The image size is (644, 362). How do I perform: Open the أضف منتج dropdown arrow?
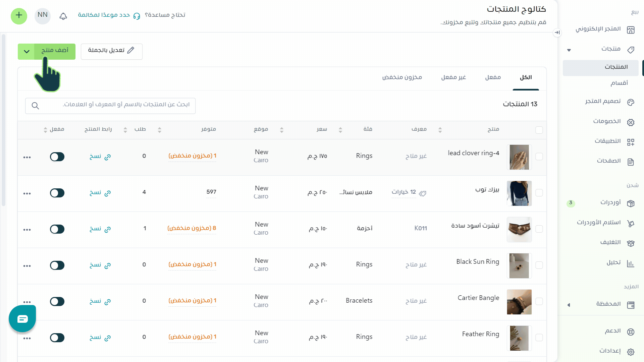[26, 52]
